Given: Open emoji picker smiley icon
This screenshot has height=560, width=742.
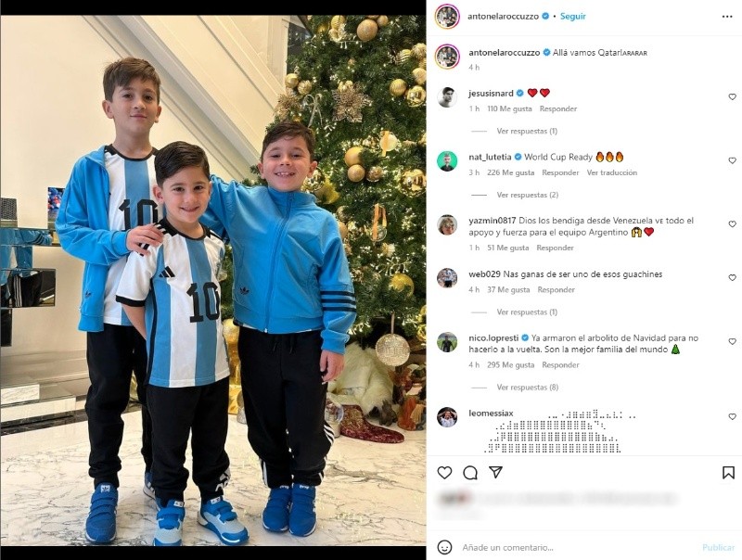Looking at the screenshot, I should [x=444, y=548].
